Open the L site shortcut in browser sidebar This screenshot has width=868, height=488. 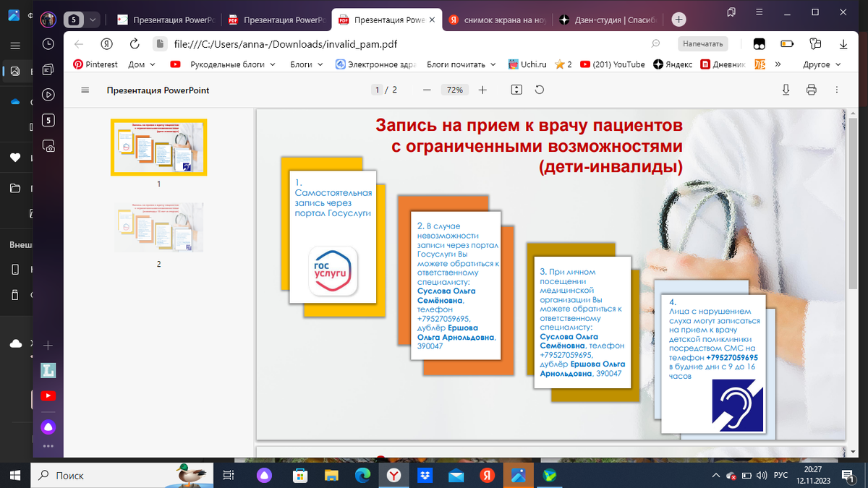(48, 371)
